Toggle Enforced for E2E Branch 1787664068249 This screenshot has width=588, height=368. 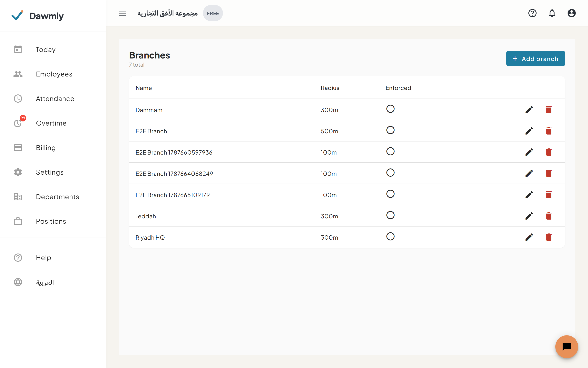pyautogui.click(x=390, y=173)
